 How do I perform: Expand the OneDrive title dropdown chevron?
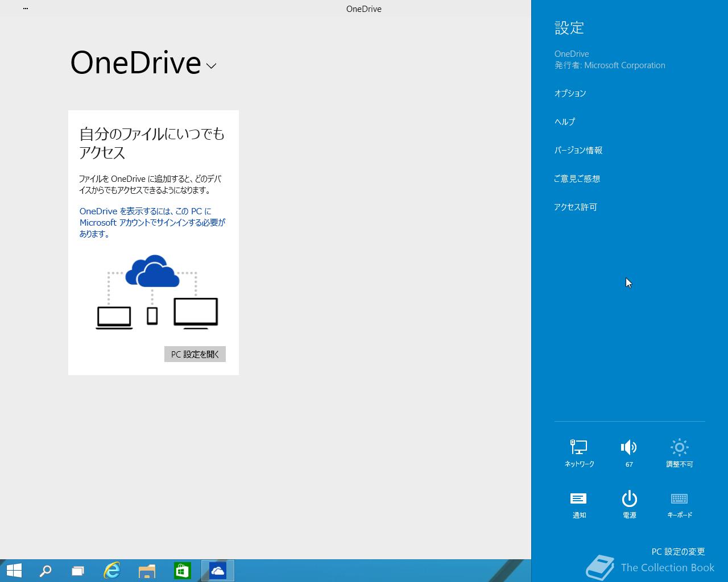(x=211, y=66)
